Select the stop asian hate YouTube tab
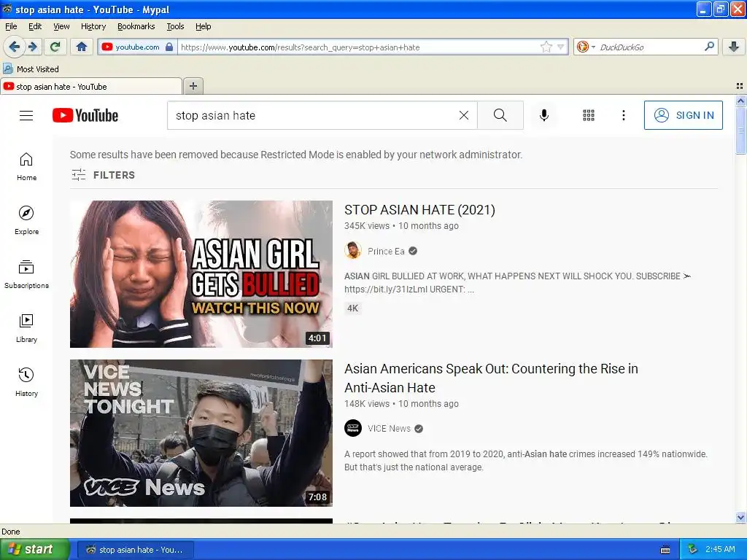747x560 pixels. pos(91,86)
